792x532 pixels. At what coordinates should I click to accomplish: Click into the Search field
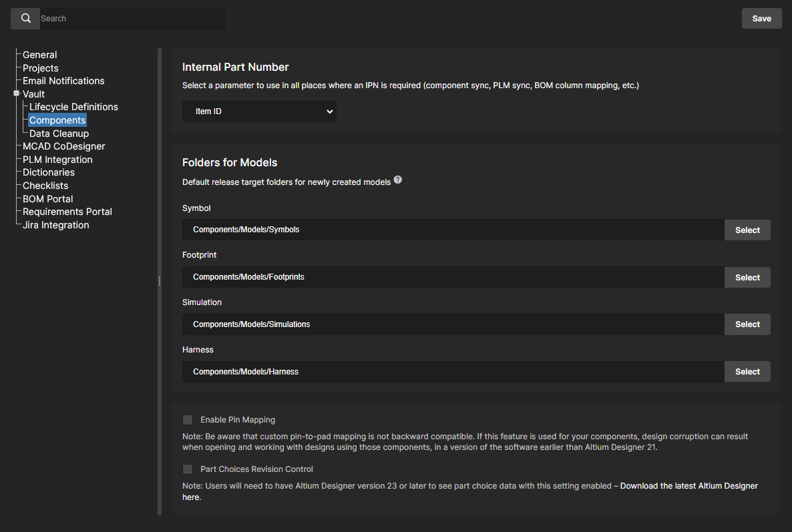132,19
